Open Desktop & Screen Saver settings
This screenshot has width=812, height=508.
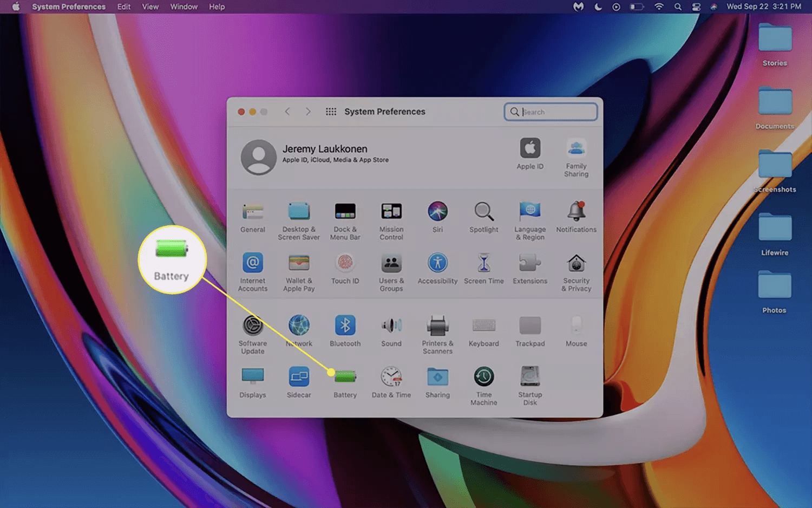[299, 221]
